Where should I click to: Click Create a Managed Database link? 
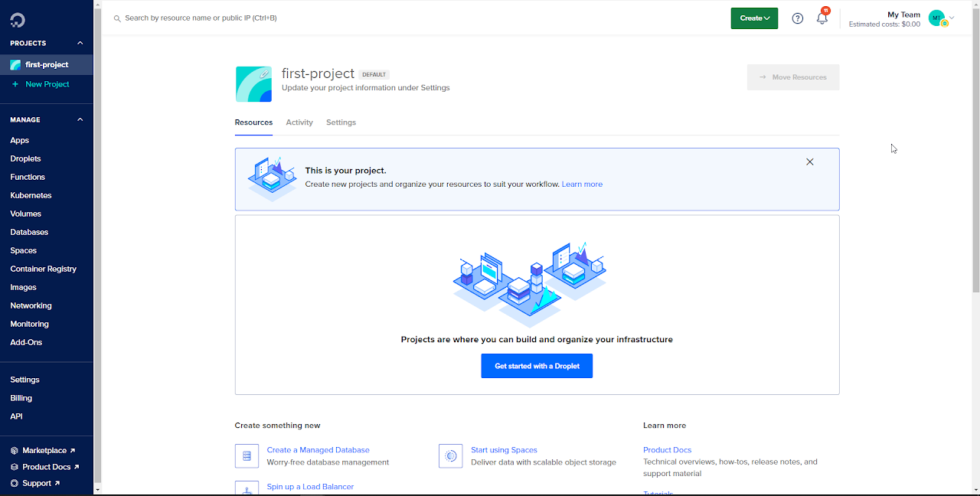pyautogui.click(x=318, y=450)
